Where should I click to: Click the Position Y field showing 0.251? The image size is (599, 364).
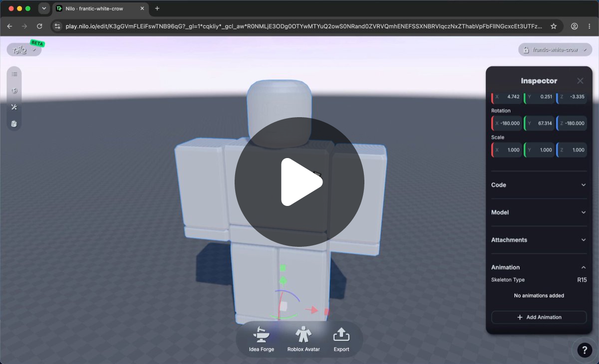pos(539,97)
